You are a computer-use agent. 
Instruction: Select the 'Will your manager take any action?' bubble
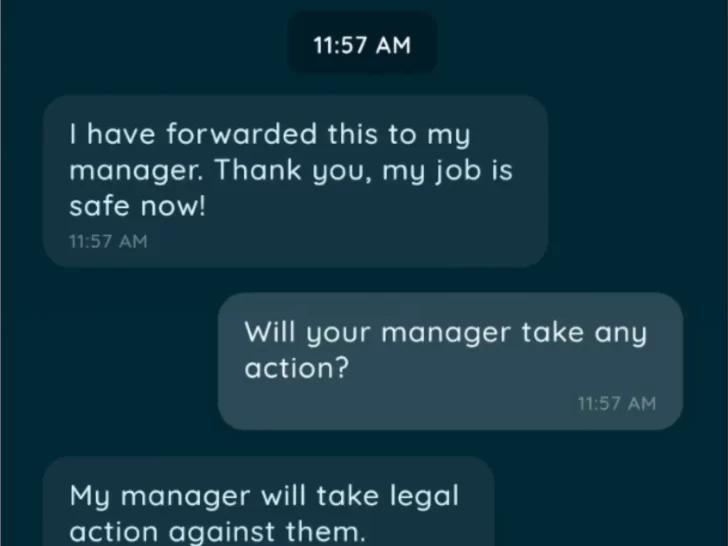click(450, 361)
